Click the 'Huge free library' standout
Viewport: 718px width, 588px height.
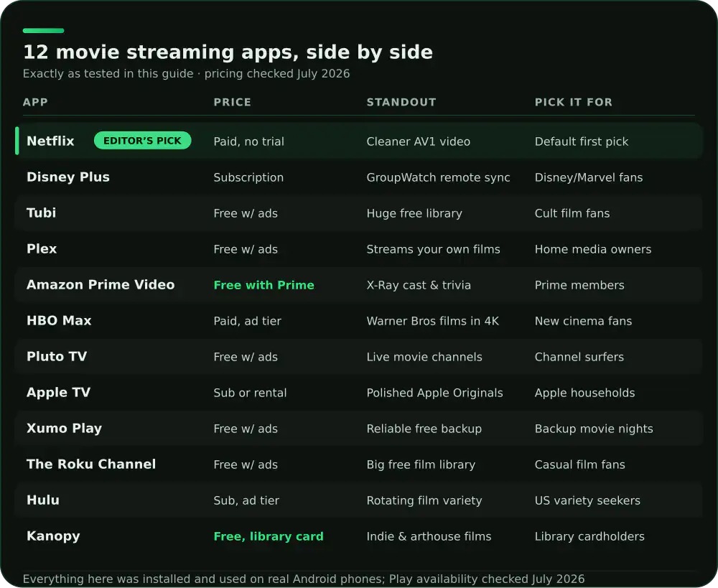(x=414, y=213)
